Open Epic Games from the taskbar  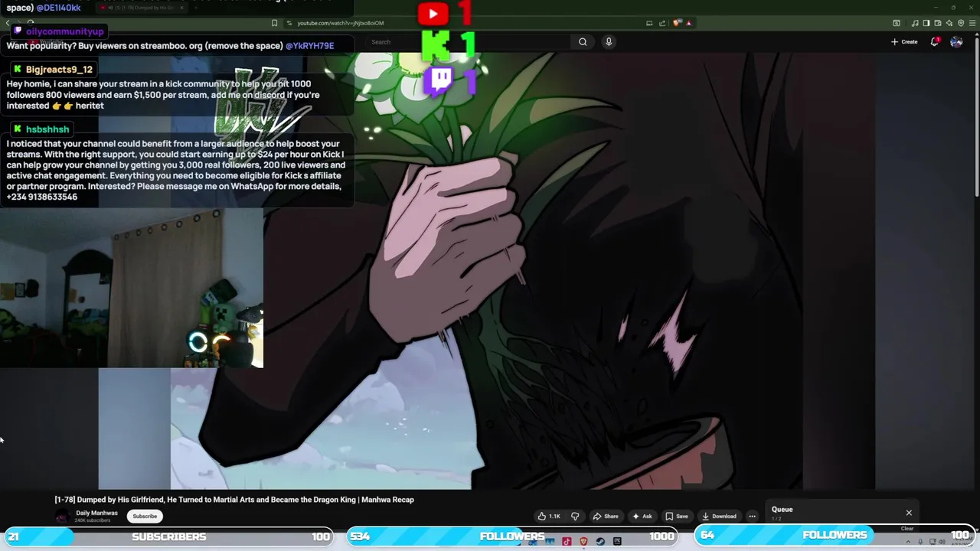tap(617, 541)
